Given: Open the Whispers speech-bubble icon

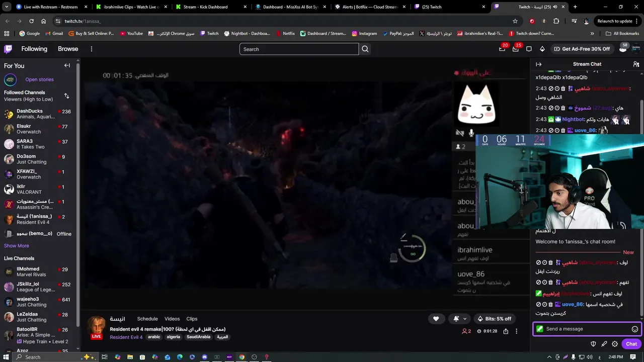Looking at the screenshot, I should [529, 49].
